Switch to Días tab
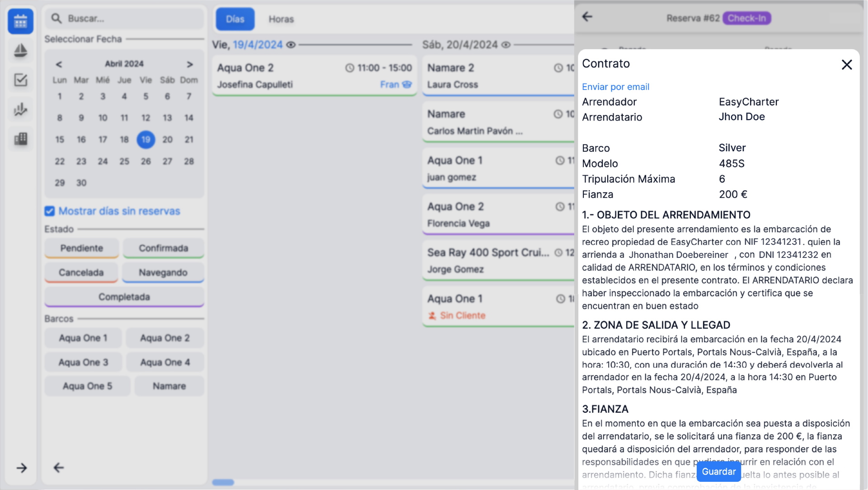868x490 pixels. pos(235,19)
